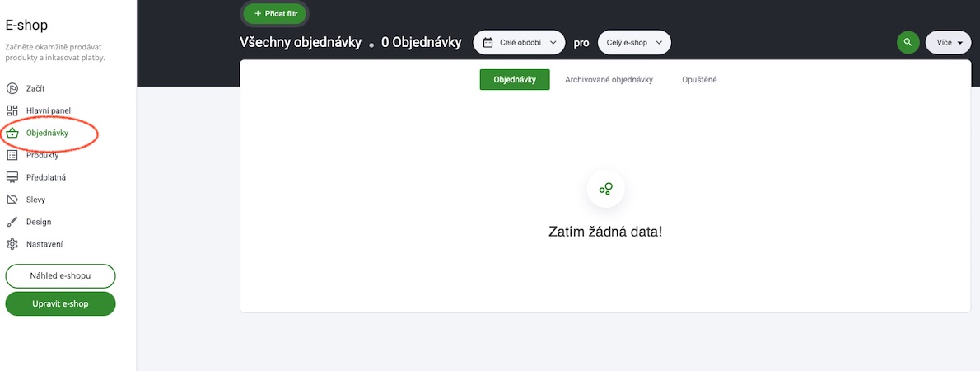Click the Náhled e-shopu button
Viewport: 980px width, 371px height.
pyautogui.click(x=61, y=276)
